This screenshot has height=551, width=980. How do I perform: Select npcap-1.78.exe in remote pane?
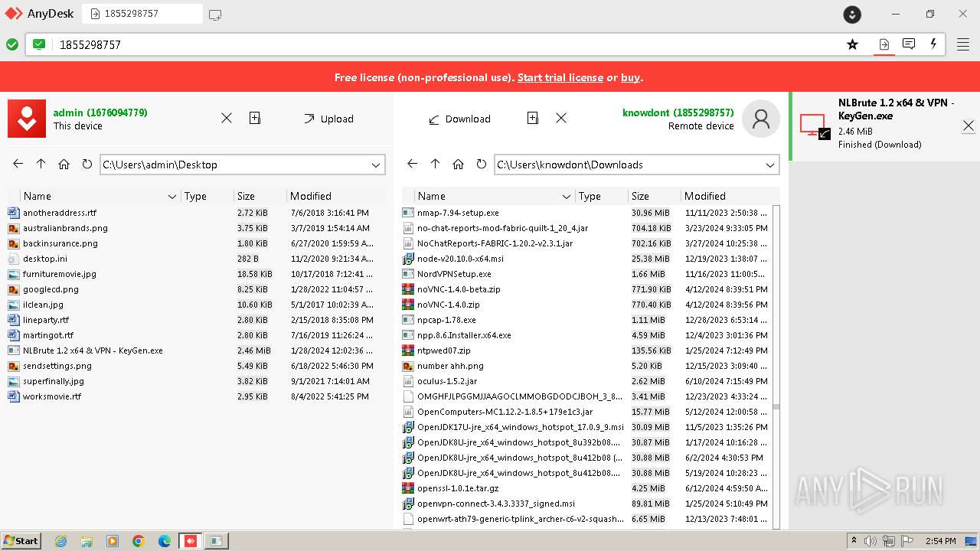[x=446, y=320]
